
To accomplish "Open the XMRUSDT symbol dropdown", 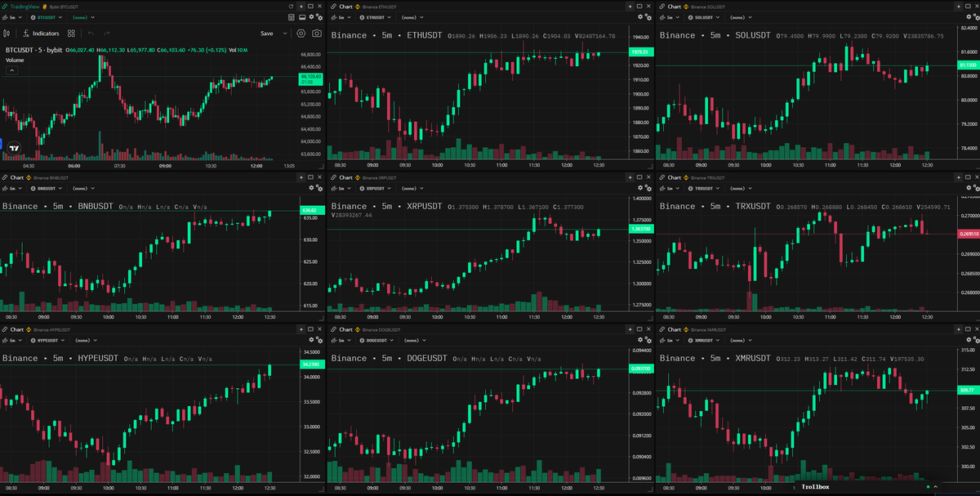I will (x=706, y=340).
